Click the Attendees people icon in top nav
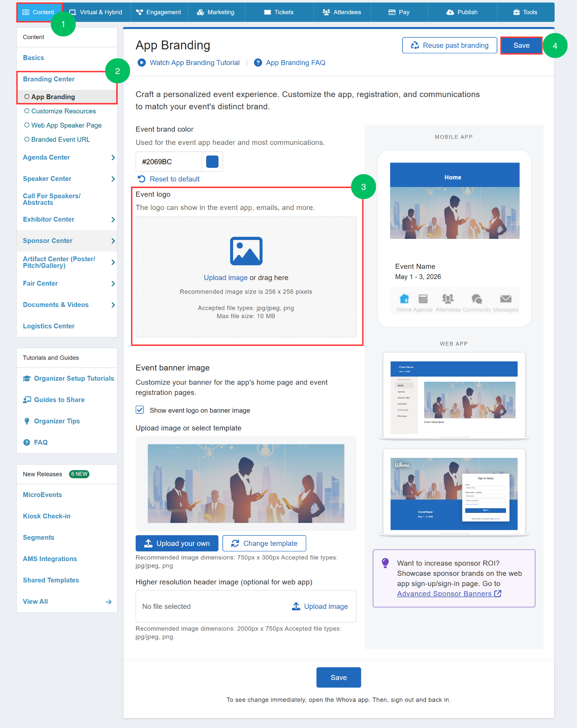Screen dimensions: 577x728 click(326, 12)
